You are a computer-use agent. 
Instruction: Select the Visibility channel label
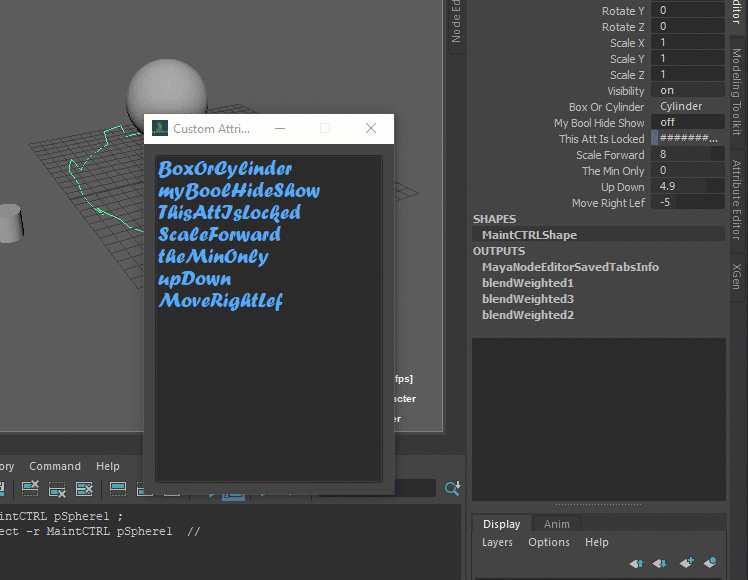point(625,91)
